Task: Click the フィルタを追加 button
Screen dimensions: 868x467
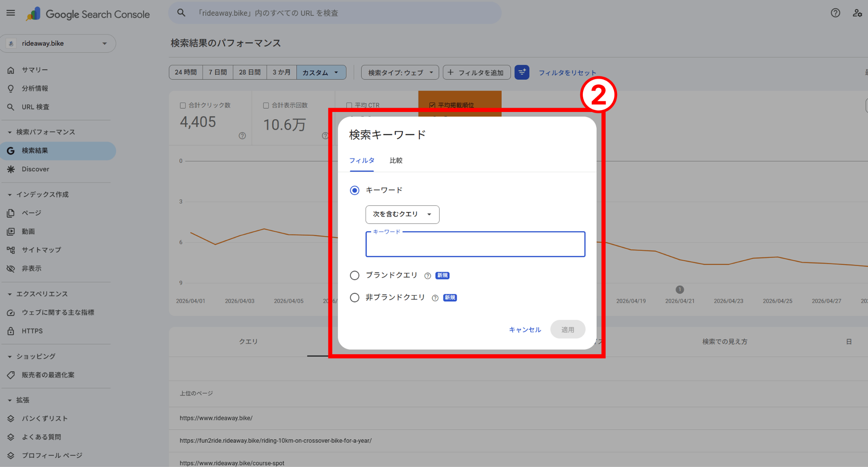Action: (x=476, y=73)
